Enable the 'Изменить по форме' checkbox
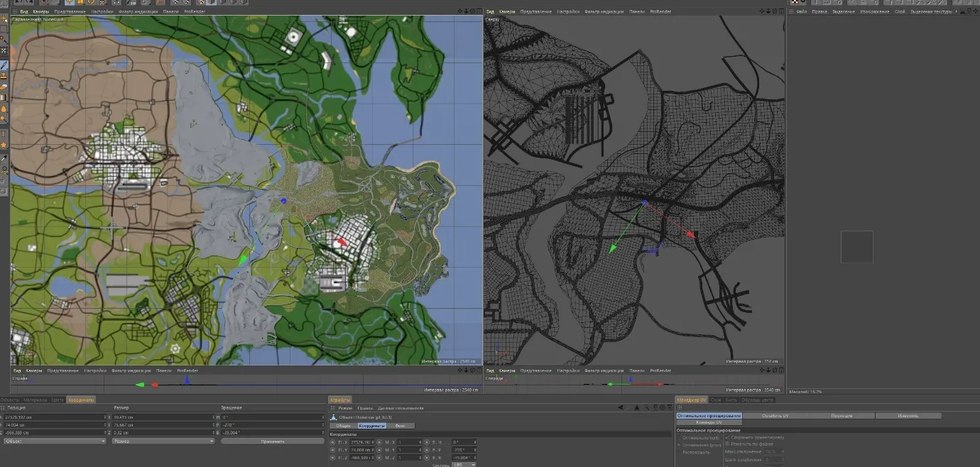 point(726,444)
